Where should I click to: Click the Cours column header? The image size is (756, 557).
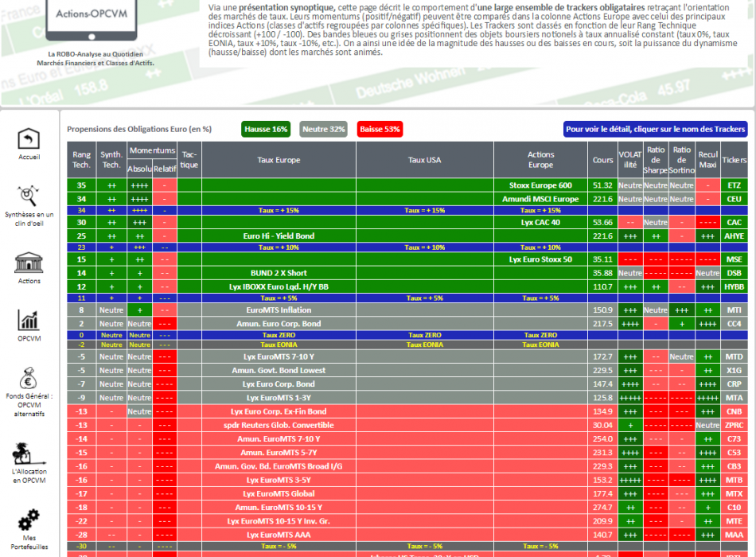[602, 160]
